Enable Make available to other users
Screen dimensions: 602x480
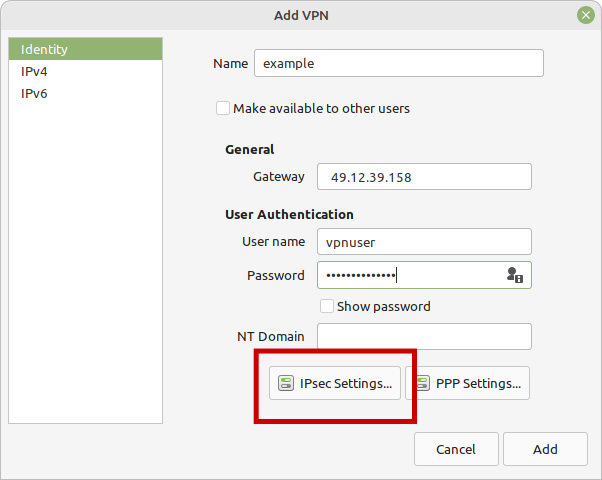[223, 108]
